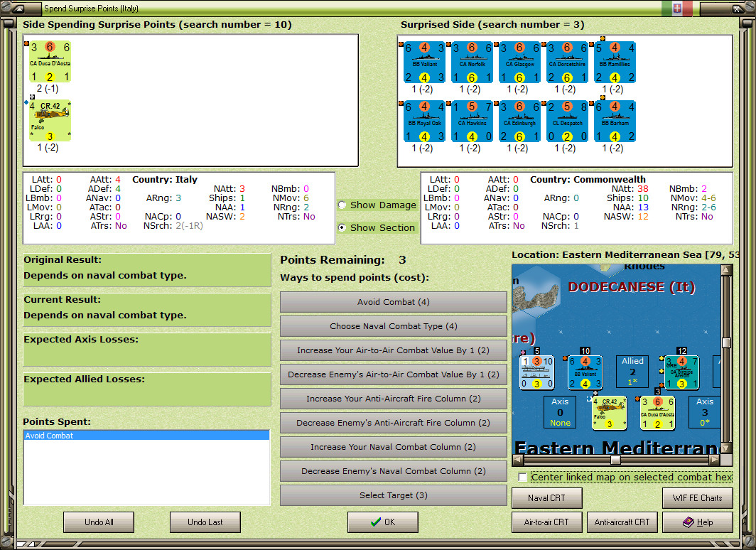Click the teal cruiser counter labeled 12 on the map
756x550 pixels.
click(682, 372)
